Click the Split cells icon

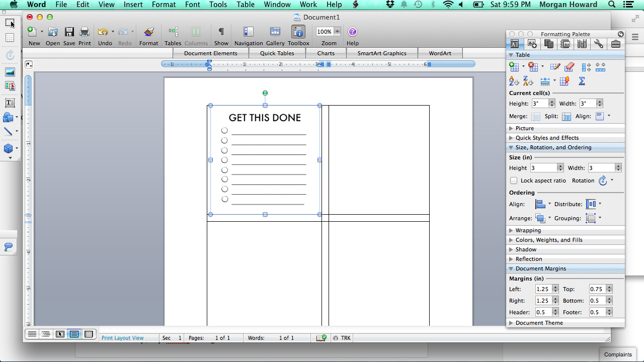[x=567, y=117]
